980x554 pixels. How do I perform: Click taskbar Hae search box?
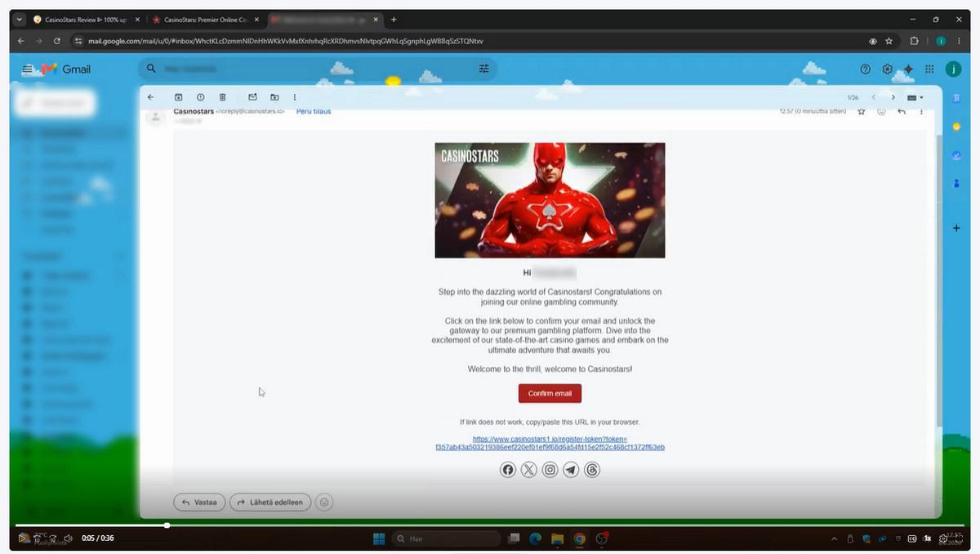click(447, 538)
